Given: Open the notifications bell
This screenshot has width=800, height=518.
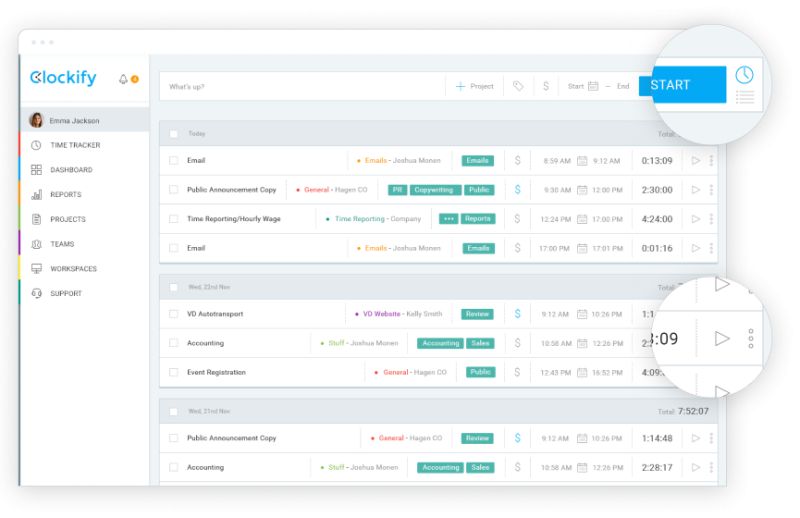Looking at the screenshot, I should point(123,79).
